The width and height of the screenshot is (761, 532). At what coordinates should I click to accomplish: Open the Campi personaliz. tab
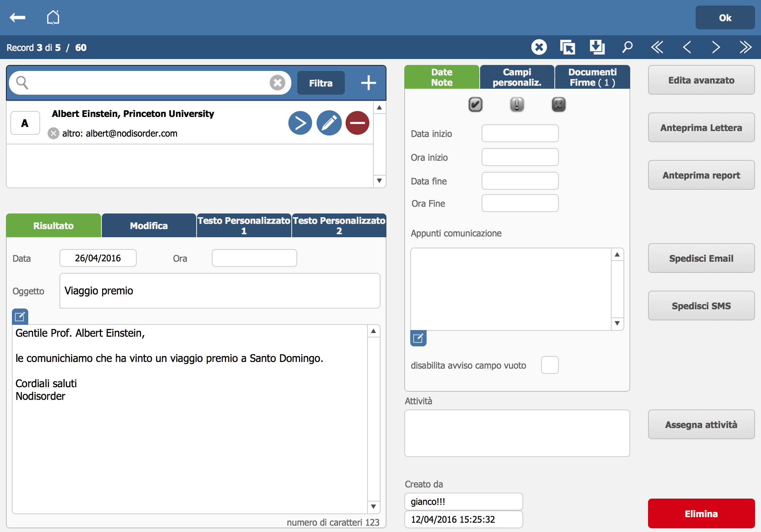[x=517, y=77]
